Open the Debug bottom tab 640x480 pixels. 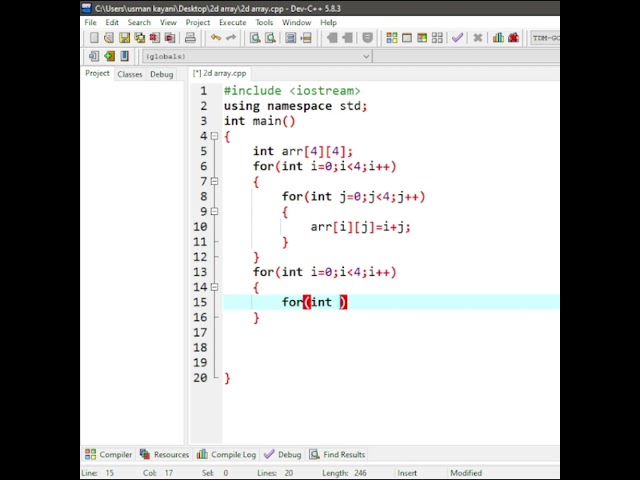(282, 454)
